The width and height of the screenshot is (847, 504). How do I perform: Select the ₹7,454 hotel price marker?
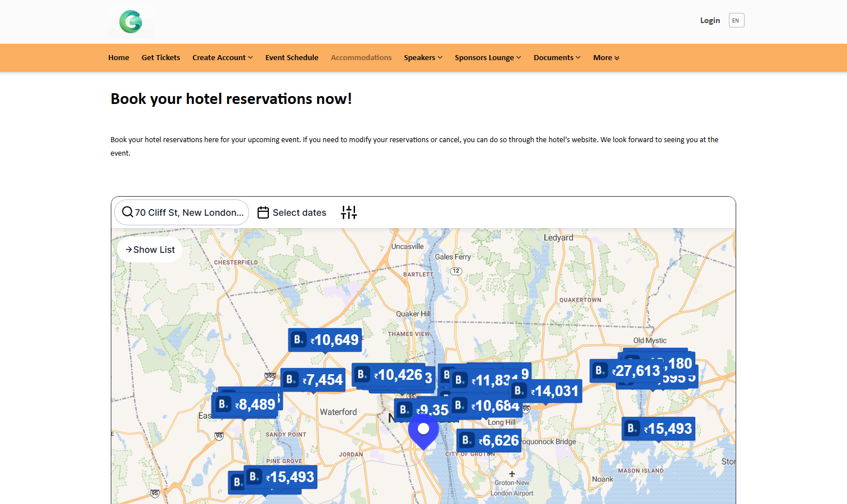(x=313, y=380)
